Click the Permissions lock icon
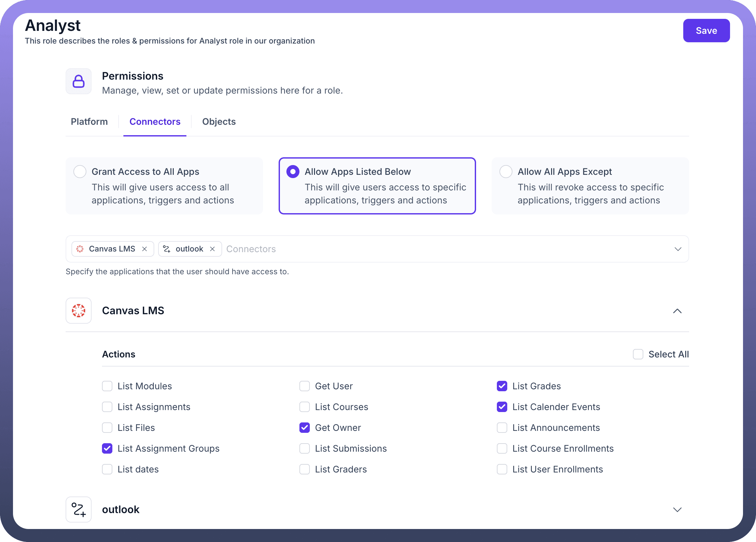The height and width of the screenshot is (542, 756). pos(78,81)
